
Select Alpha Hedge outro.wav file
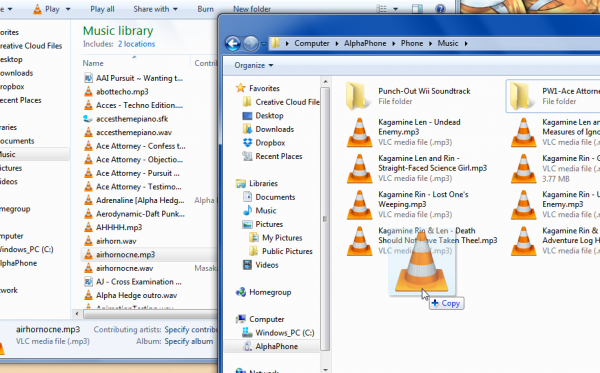[130, 295]
